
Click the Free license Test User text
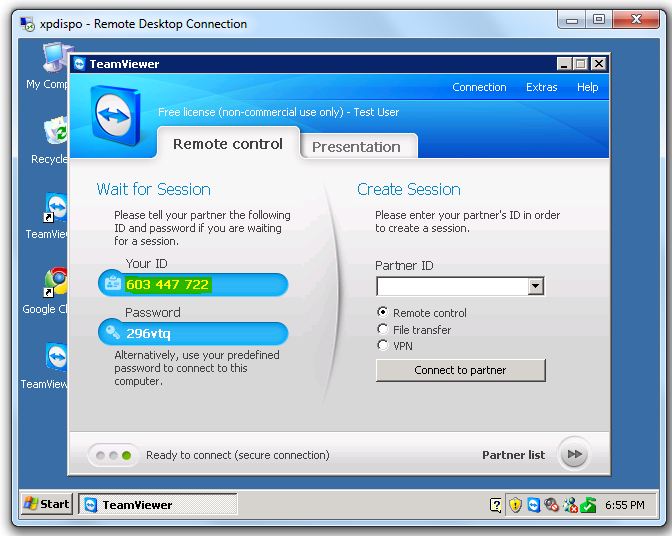[279, 112]
